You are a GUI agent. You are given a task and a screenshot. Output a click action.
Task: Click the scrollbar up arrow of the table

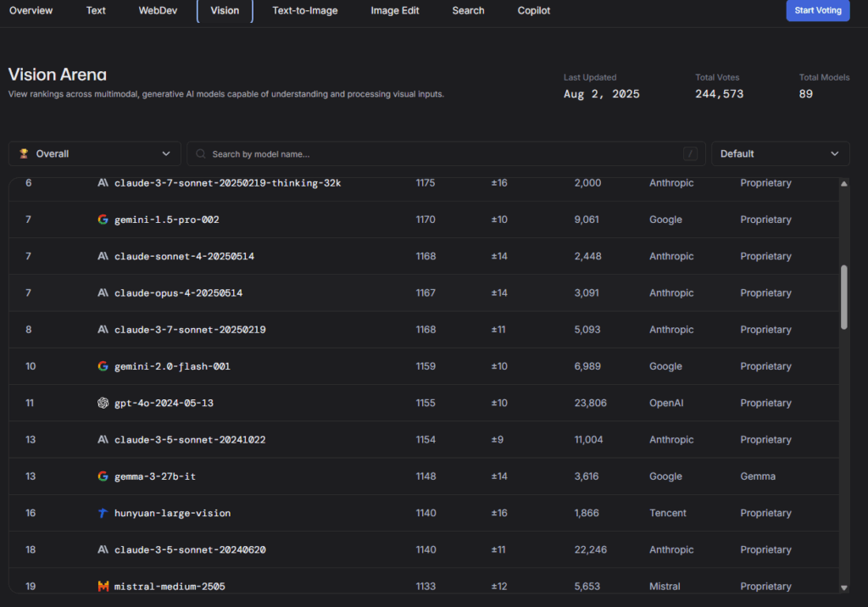click(844, 184)
